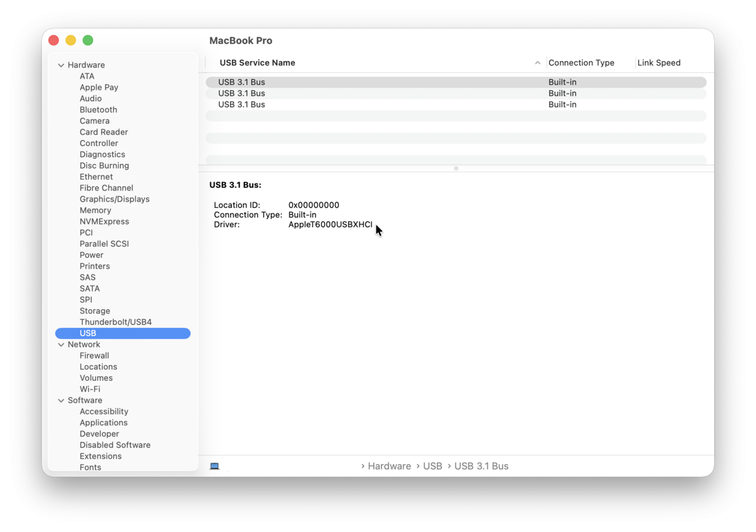The height and width of the screenshot is (532, 756).
Task: Select the Camera hardware entry
Action: [x=95, y=121]
